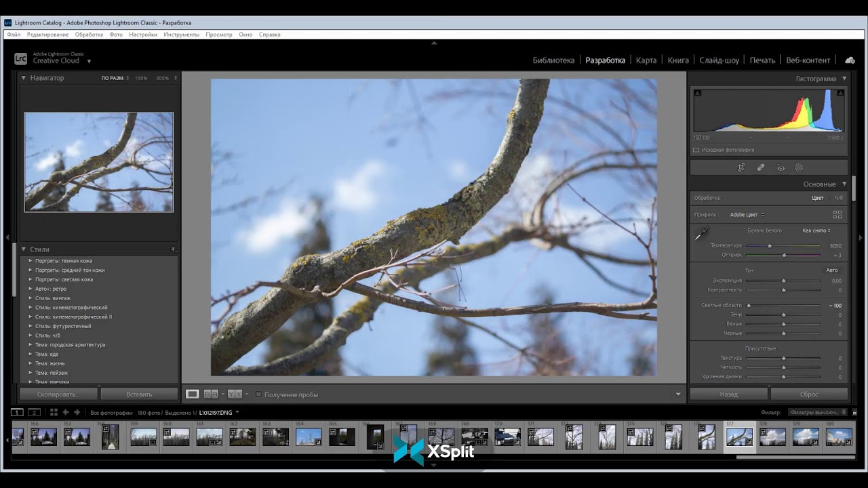The height and width of the screenshot is (488, 868).
Task: Click the Navigator preview image
Action: [99, 162]
